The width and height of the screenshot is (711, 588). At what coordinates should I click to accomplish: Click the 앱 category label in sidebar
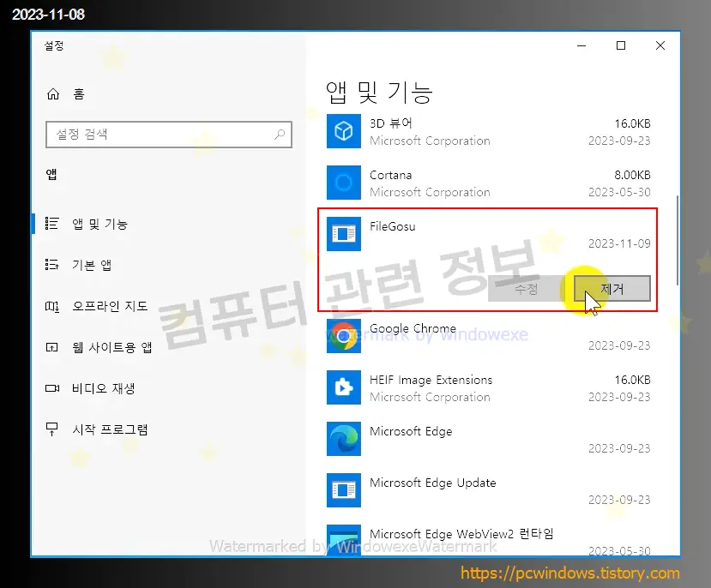pos(51,174)
